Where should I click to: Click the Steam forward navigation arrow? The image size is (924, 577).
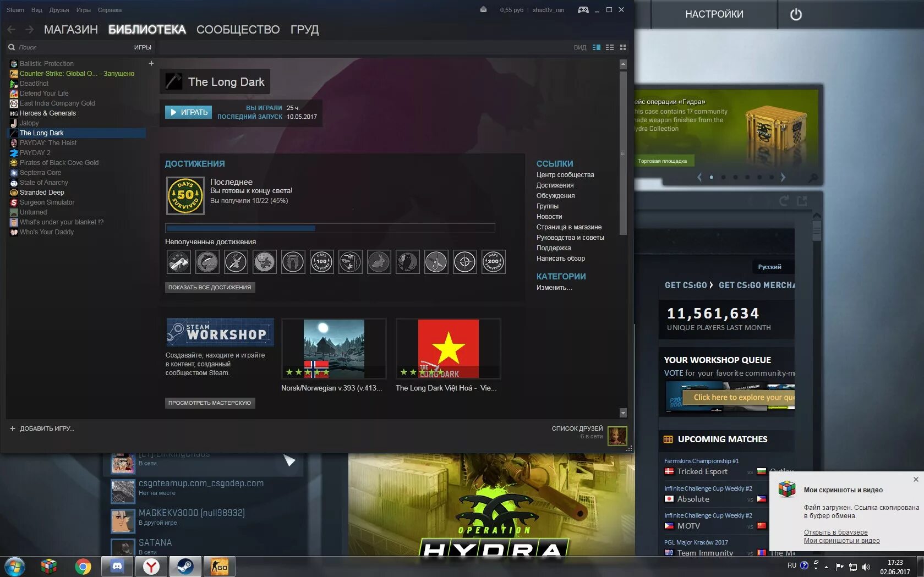[x=30, y=30]
